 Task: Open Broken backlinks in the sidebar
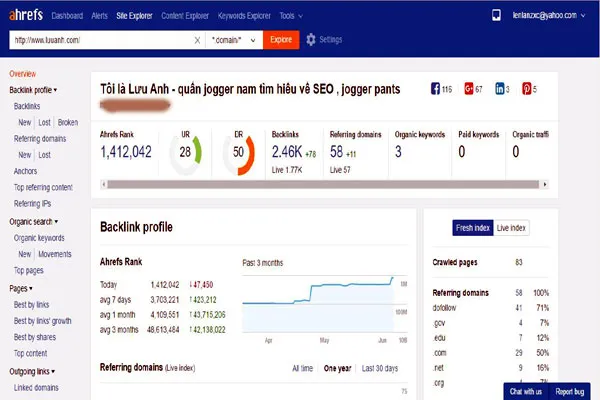[68, 122]
